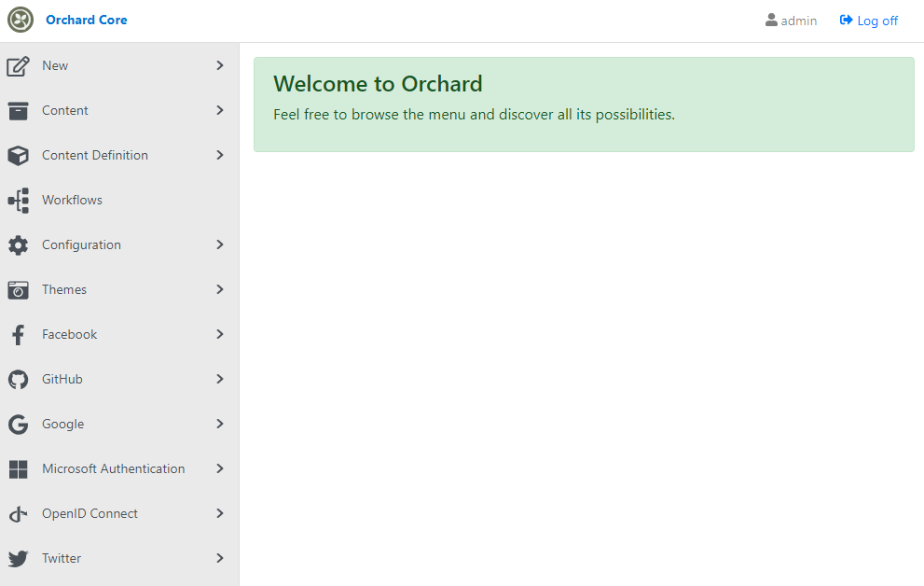Click the Google G icon
Screen dimensions: 924x586
point(19,425)
